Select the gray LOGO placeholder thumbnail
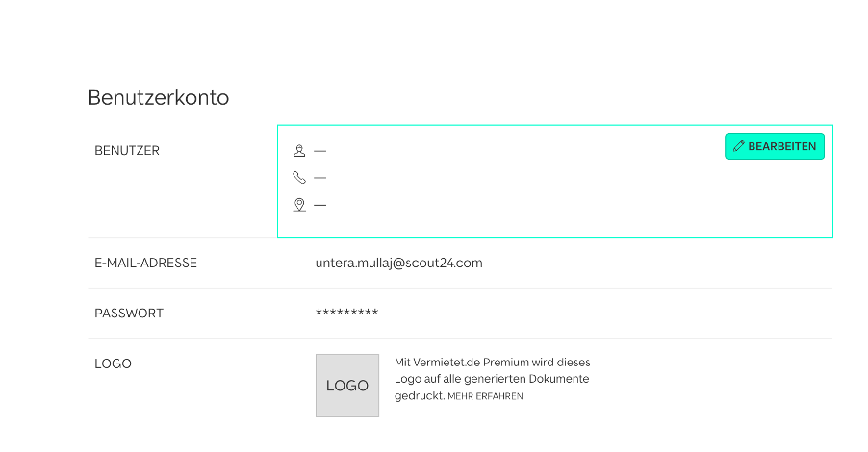 [347, 386]
